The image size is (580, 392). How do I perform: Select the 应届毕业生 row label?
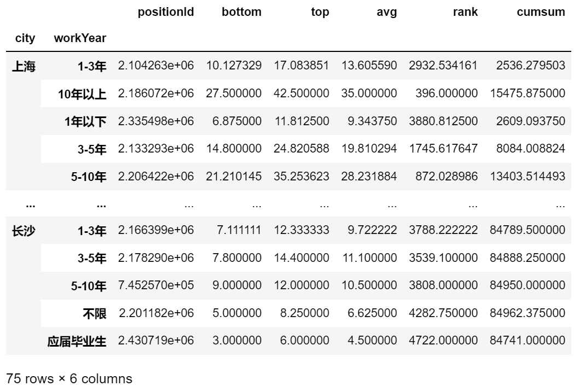[x=77, y=341]
